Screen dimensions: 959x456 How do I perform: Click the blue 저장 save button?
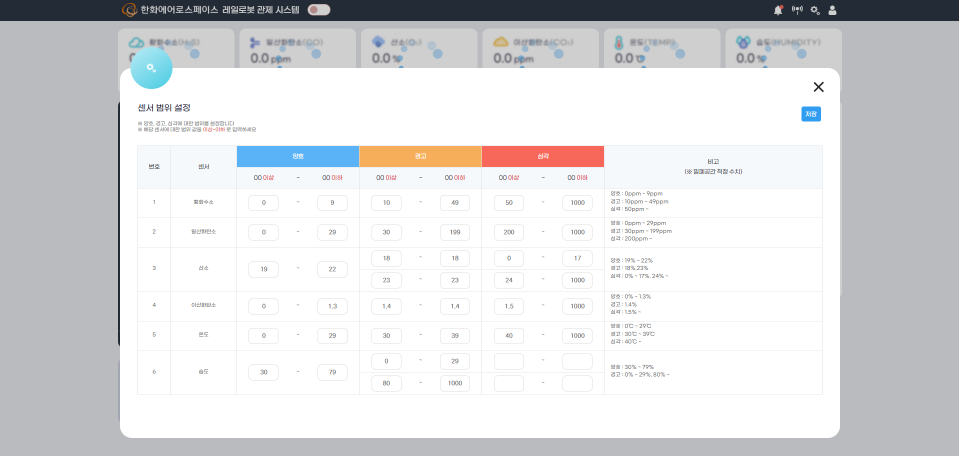(x=811, y=114)
